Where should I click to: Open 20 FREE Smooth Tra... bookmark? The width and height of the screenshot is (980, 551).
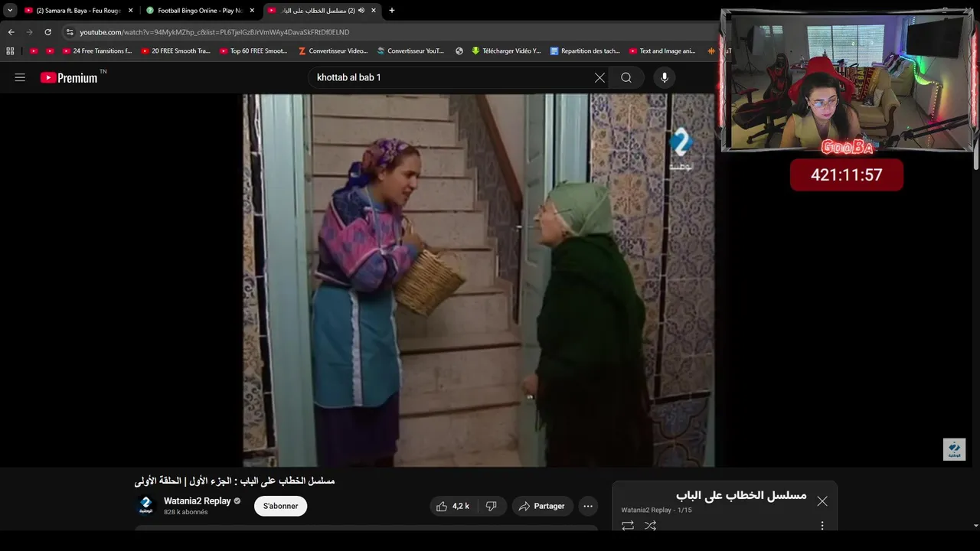[176, 51]
